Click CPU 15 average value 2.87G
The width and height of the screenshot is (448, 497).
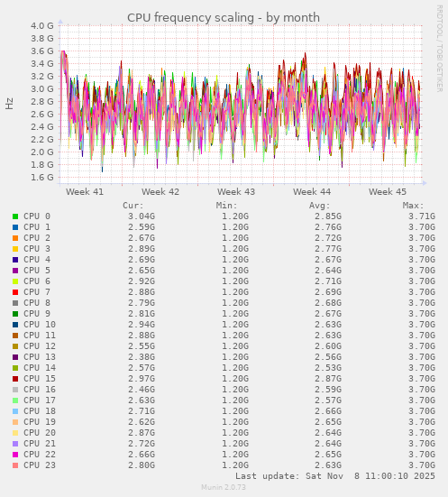(x=328, y=379)
